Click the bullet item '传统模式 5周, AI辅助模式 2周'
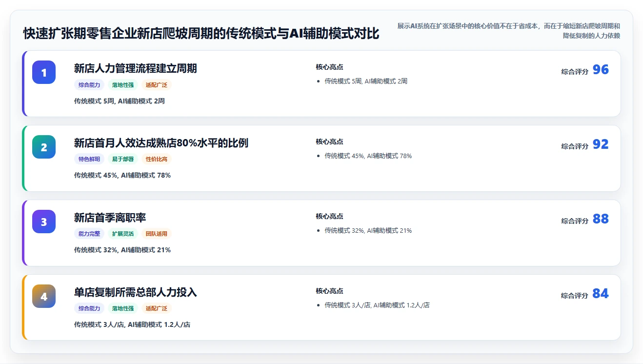Image resolution: width=643 pixels, height=364 pixels. (x=366, y=81)
